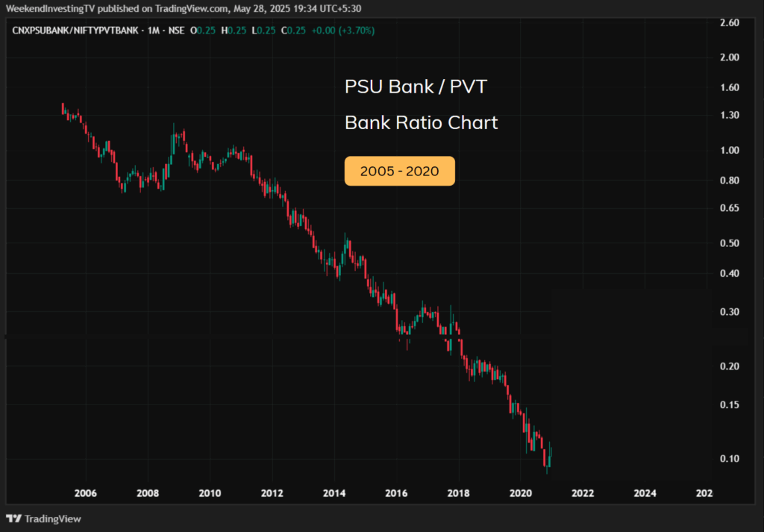Click the 1.00 price axis label
The width and height of the screenshot is (764, 532).
(730, 151)
